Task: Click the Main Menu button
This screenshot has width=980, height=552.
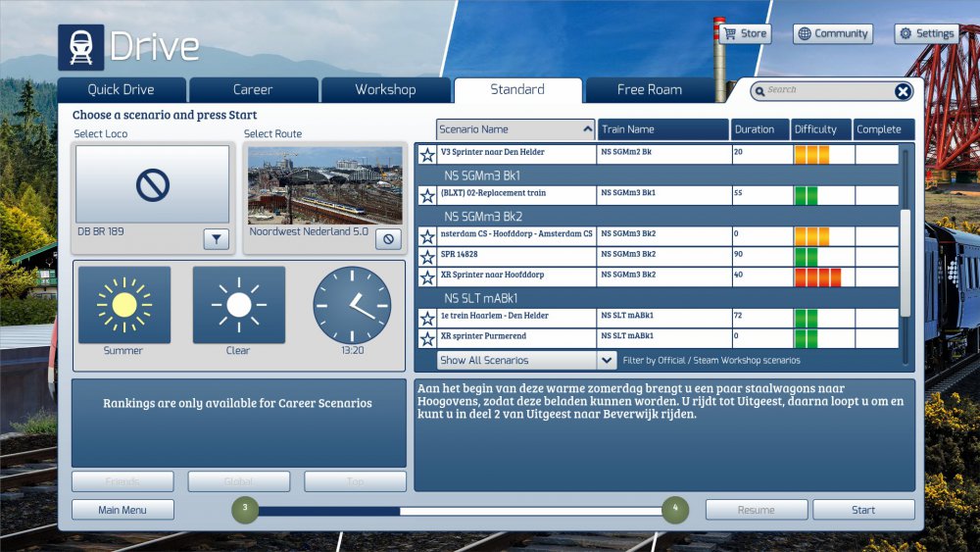Action: (x=122, y=510)
